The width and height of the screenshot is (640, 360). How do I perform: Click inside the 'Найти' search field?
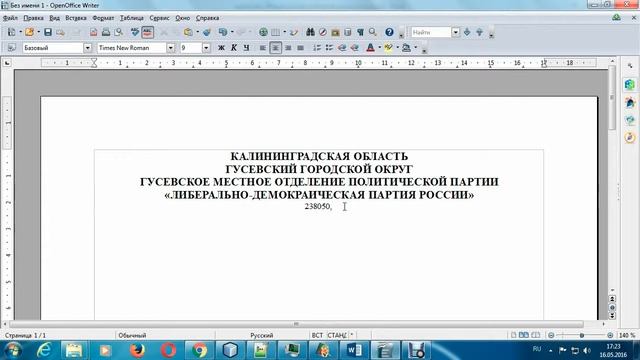tap(431, 32)
